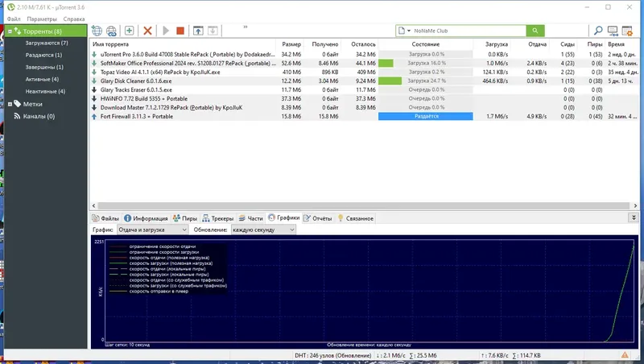Screen dimensions: 644x364
Task: Select the Загружаются (7) category
Action: coord(47,43)
